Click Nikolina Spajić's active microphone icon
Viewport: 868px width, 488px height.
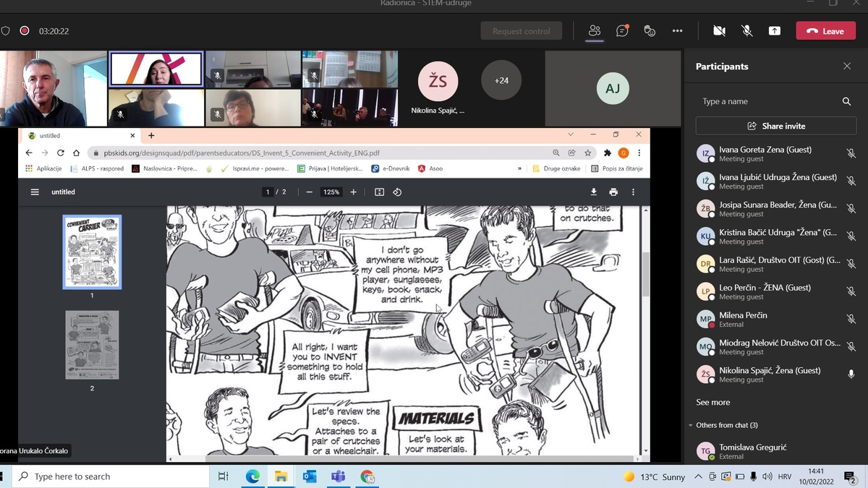click(x=851, y=374)
